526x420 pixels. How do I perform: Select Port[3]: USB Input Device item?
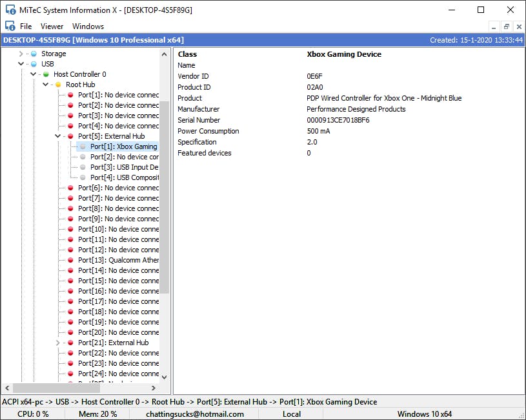124,167
